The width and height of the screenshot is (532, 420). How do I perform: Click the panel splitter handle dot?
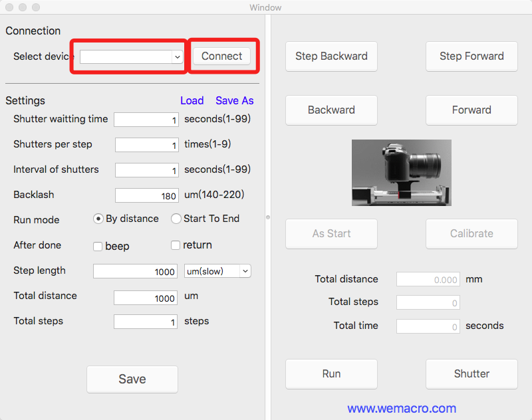(x=268, y=217)
